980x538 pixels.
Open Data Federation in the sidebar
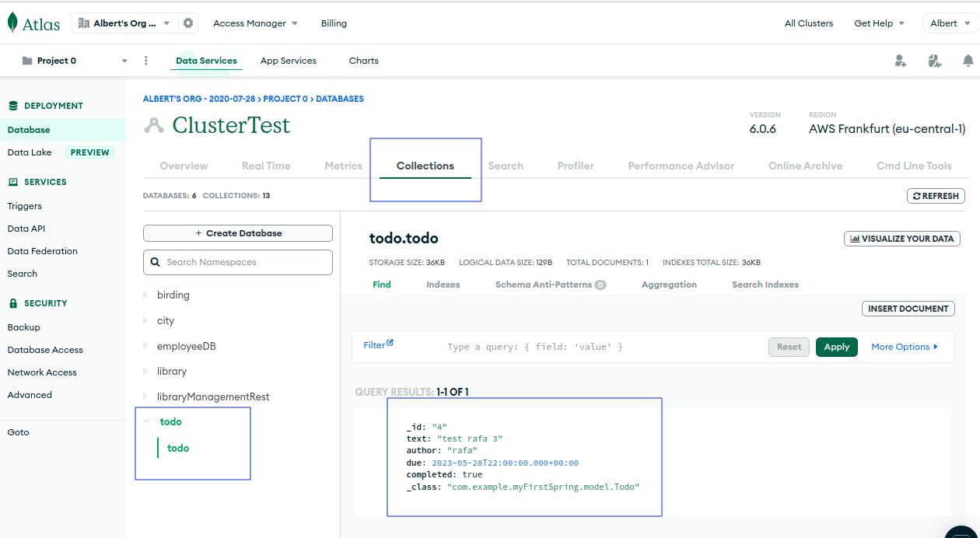pos(43,251)
